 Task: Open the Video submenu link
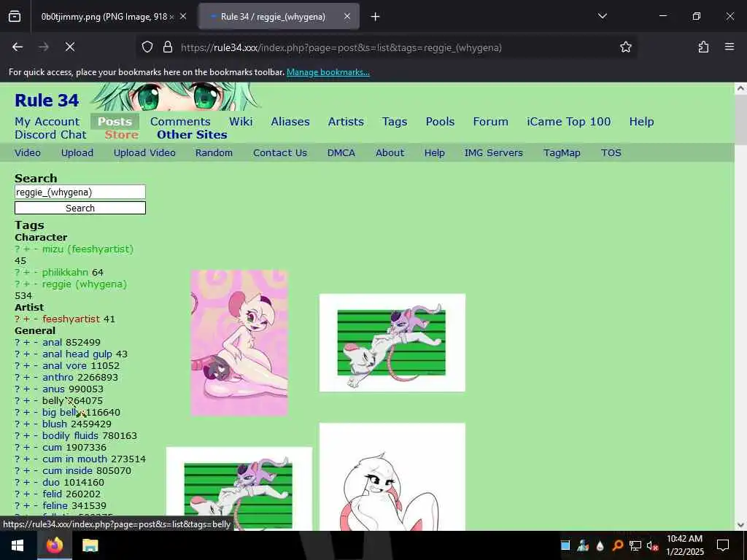(x=28, y=153)
